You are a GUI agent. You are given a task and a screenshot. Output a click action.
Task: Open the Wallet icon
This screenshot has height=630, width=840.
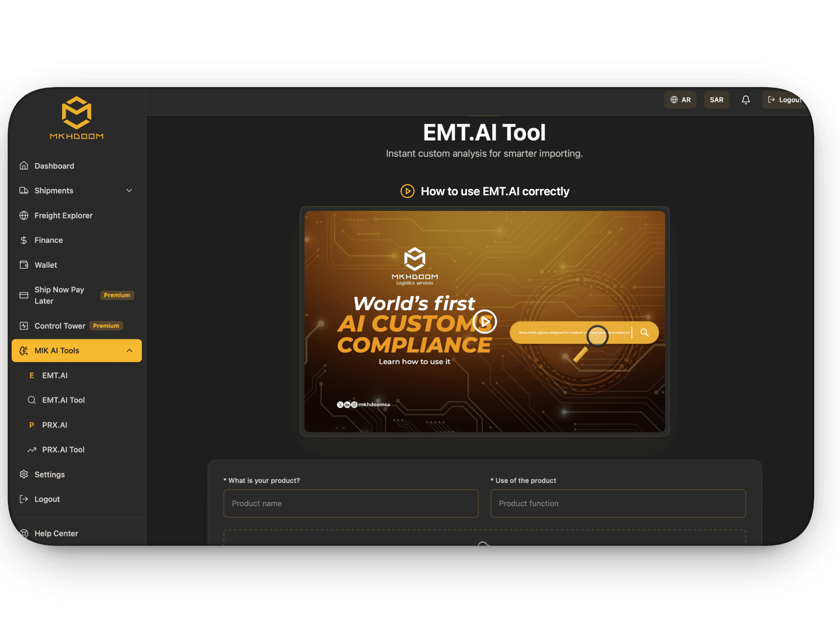(24, 265)
